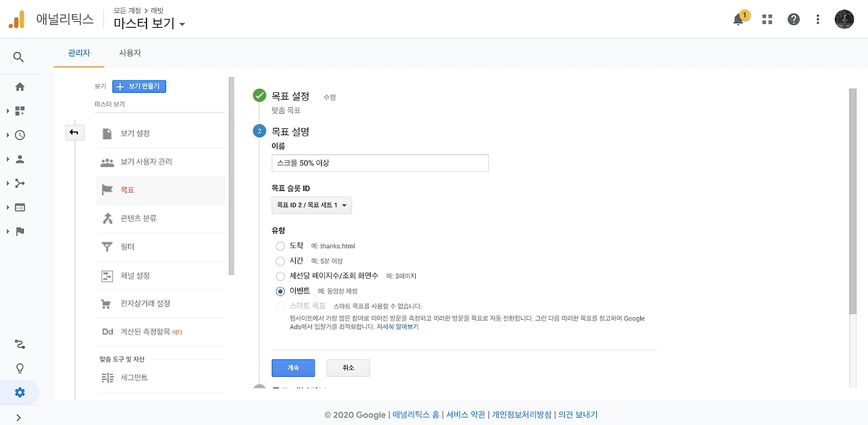868x425 pixels.
Task: Click the 채널 설정 icon
Action: 107,276
